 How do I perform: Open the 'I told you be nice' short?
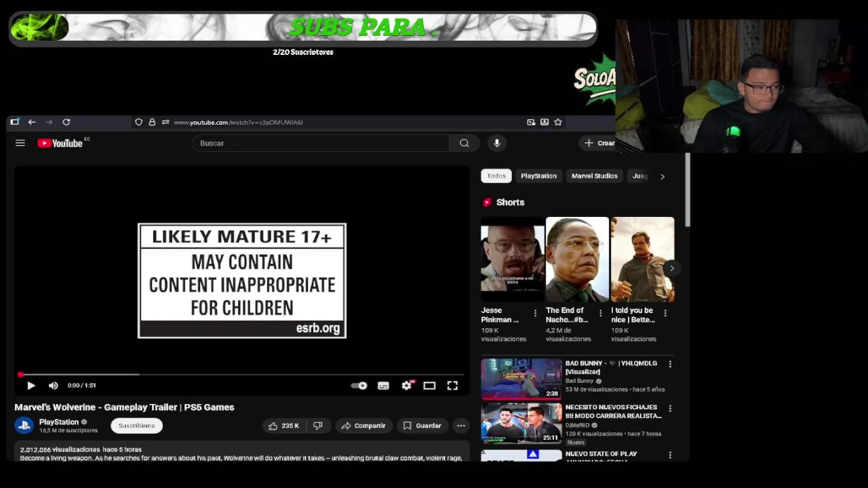pyautogui.click(x=643, y=260)
